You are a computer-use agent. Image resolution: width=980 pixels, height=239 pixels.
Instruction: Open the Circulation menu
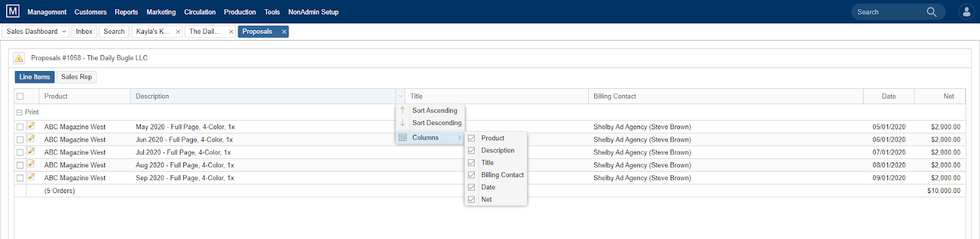pyautogui.click(x=200, y=12)
